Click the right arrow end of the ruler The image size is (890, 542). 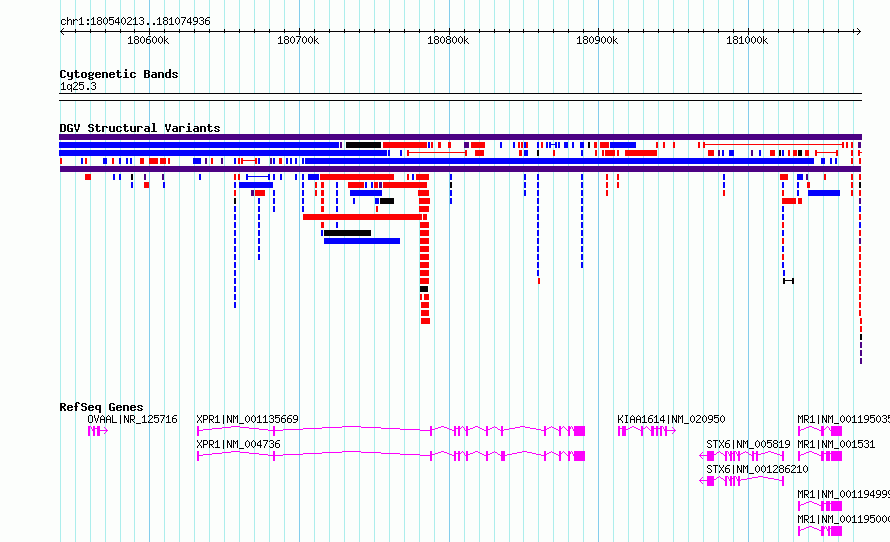859,32
